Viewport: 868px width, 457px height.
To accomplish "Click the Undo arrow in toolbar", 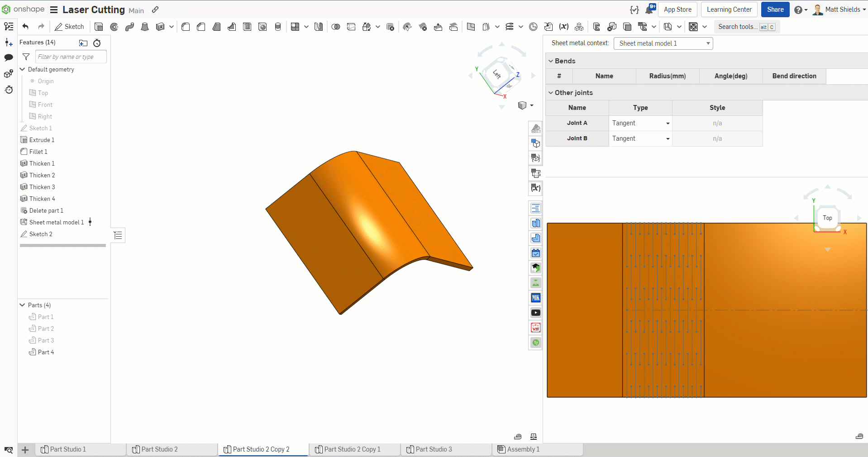I will 25,27.
